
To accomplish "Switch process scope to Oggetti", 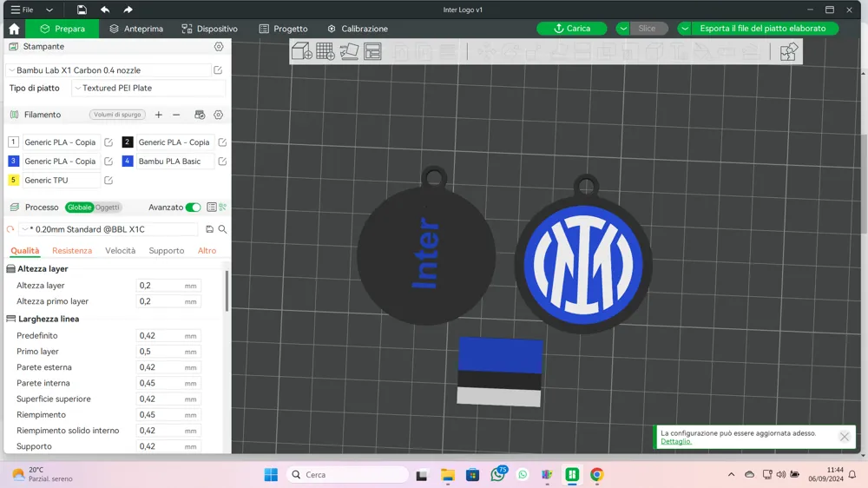I will coord(108,208).
